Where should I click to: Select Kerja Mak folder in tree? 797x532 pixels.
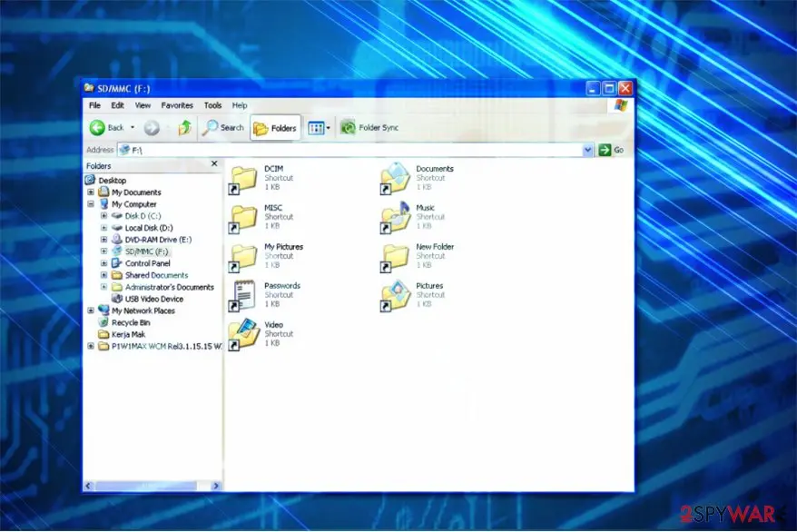129,334
